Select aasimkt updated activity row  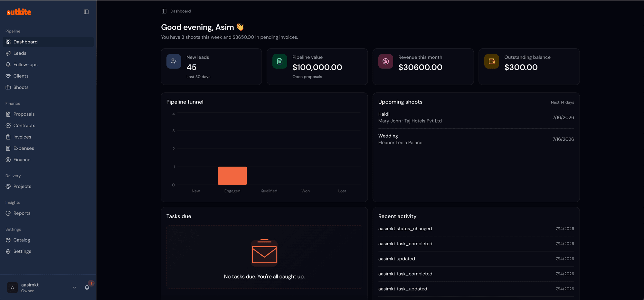coord(476,259)
